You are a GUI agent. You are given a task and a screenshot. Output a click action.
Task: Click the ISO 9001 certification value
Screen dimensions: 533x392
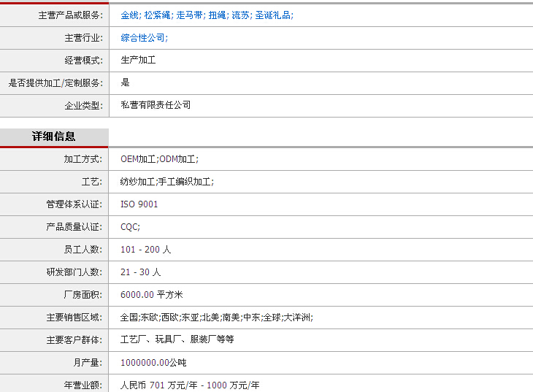[139, 204]
